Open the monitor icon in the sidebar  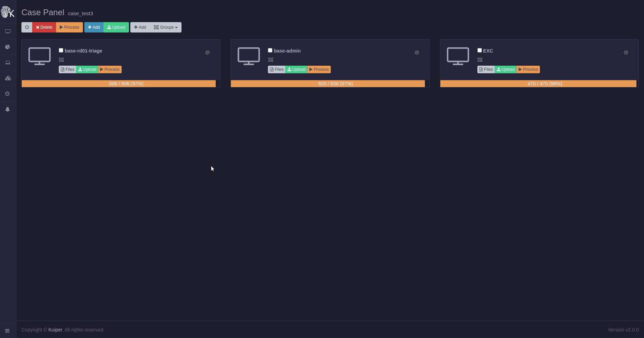click(8, 31)
